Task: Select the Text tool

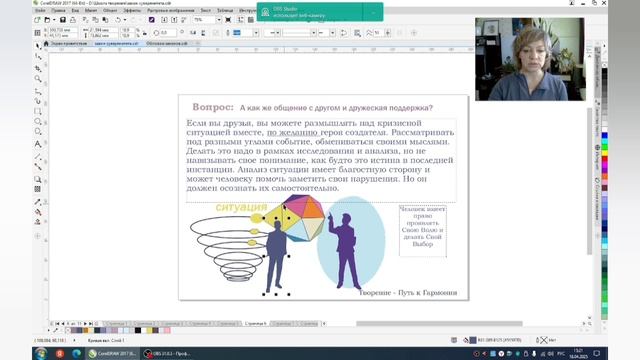Action: coord(38,144)
